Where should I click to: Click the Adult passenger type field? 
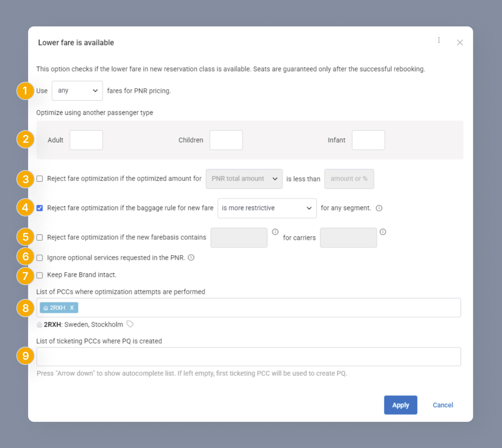(86, 140)
